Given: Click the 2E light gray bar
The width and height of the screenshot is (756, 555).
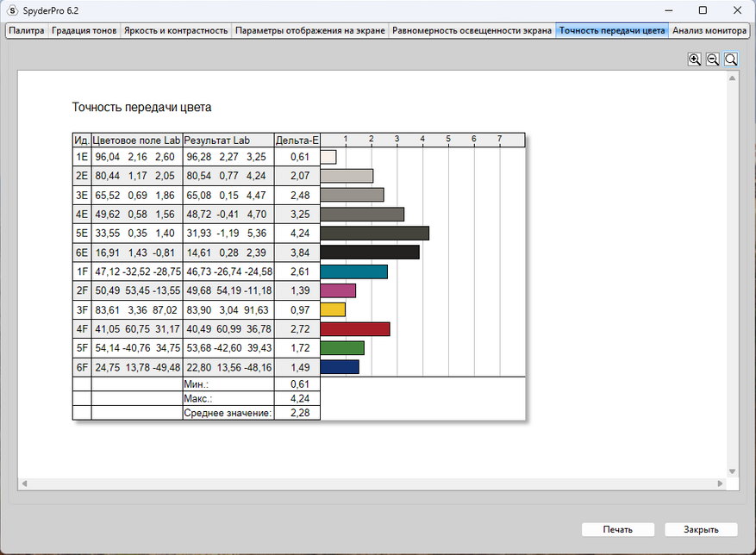Looking at the screenshot, I should [347, 176].
